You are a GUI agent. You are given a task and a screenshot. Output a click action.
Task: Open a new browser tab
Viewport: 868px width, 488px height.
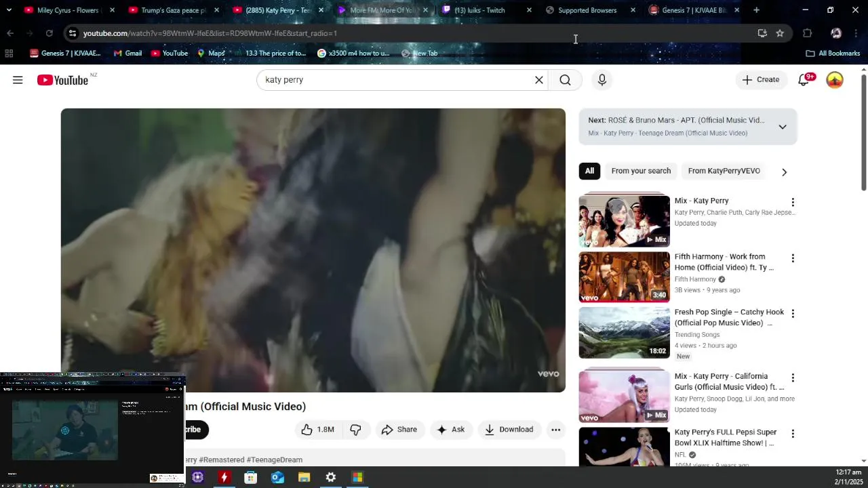[x=756, y=10]
